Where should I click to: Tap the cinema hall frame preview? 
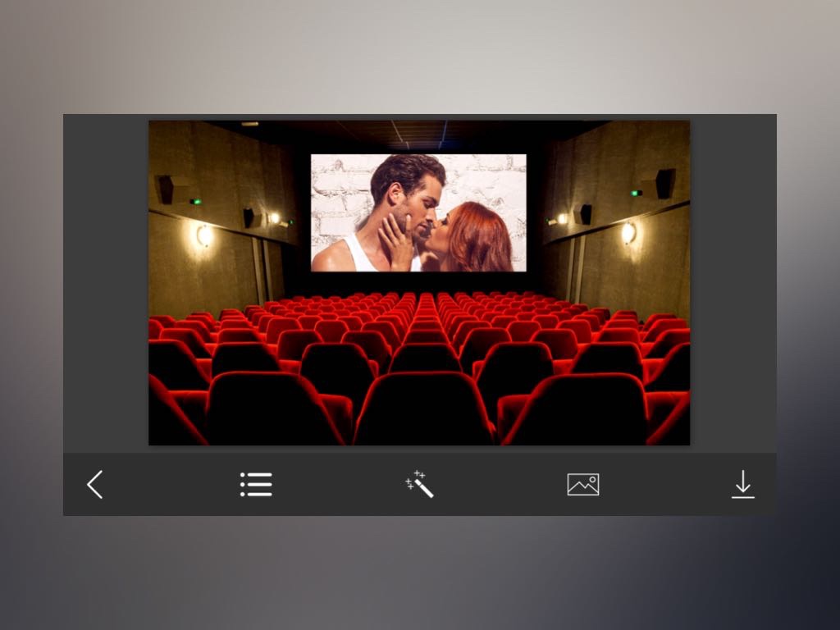pyautogui.click(x=419, y=283)
